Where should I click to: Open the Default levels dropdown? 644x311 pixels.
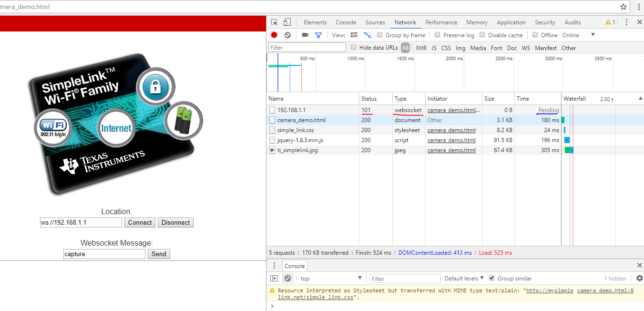click(464, 279)
